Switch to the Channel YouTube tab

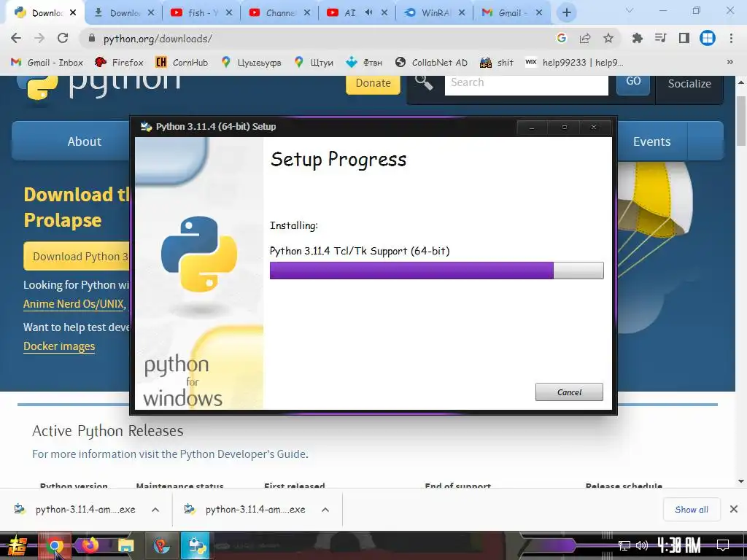pos(279,13)
